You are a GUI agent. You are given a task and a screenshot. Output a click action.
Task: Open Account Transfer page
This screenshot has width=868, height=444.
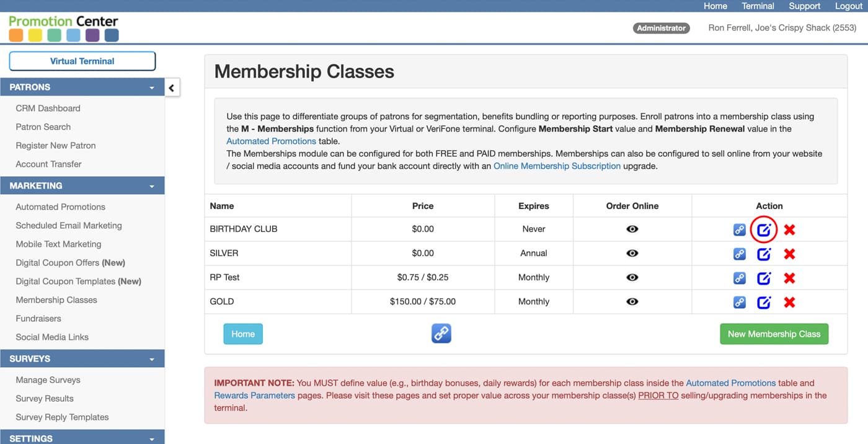point(48,164)
